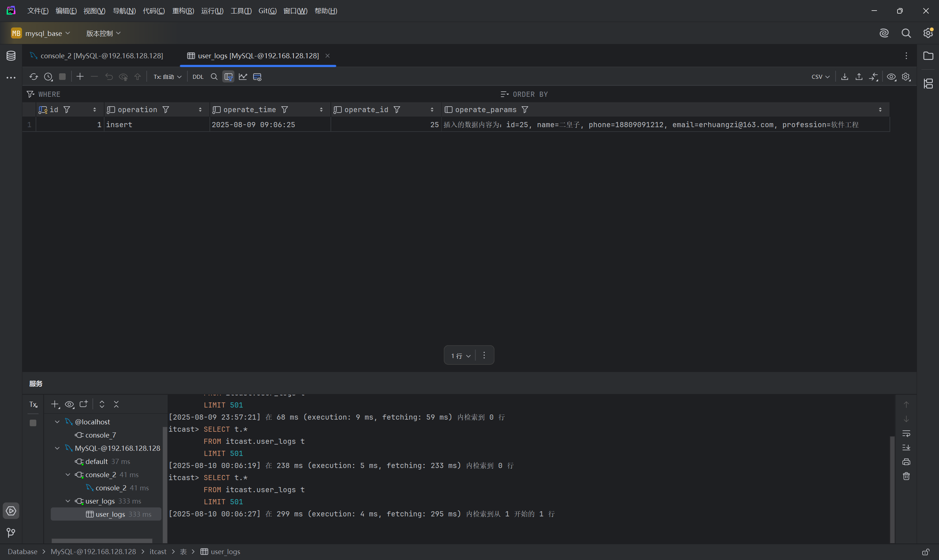Click the search magnifier in table toolbar
Viewport: 939px width, 560px height.
pos(214,77)
